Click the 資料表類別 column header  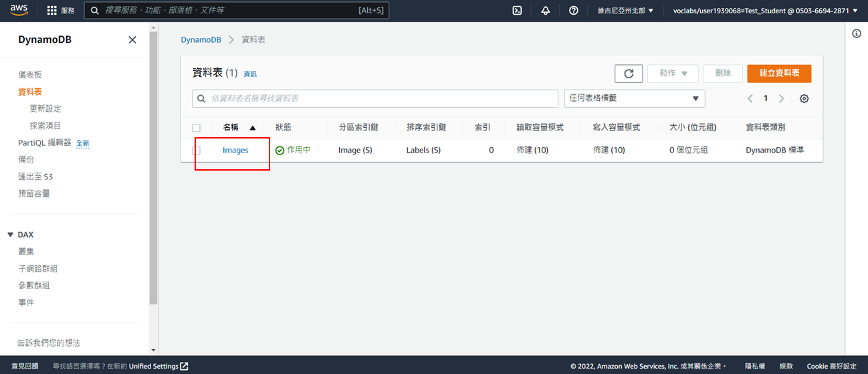(x=766, y=127)
